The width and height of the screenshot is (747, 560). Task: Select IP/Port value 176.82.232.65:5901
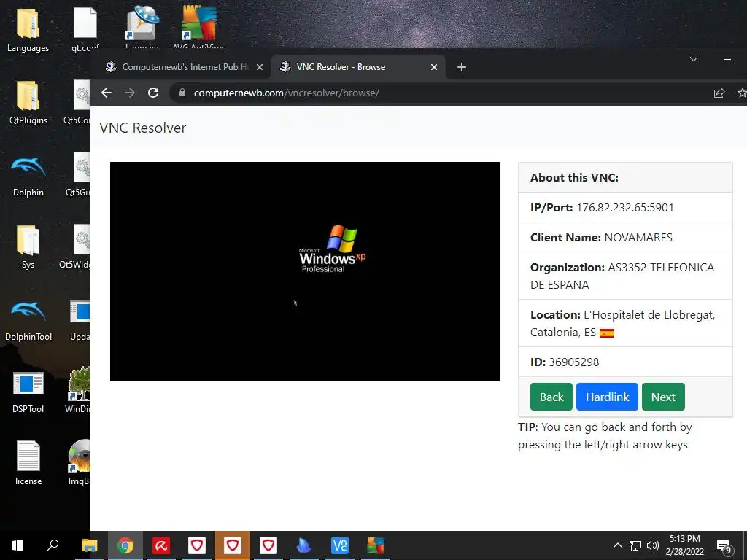[625, 208]
